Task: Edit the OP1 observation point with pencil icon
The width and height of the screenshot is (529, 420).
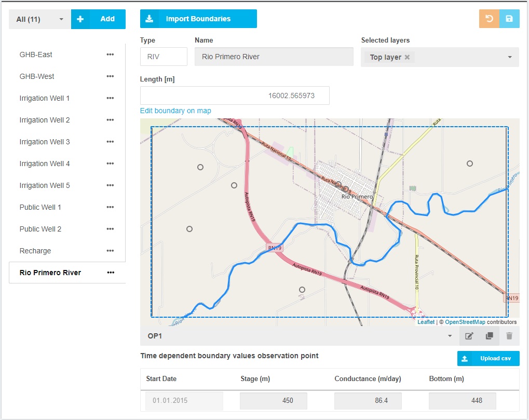Action: [x=469, y=336]
